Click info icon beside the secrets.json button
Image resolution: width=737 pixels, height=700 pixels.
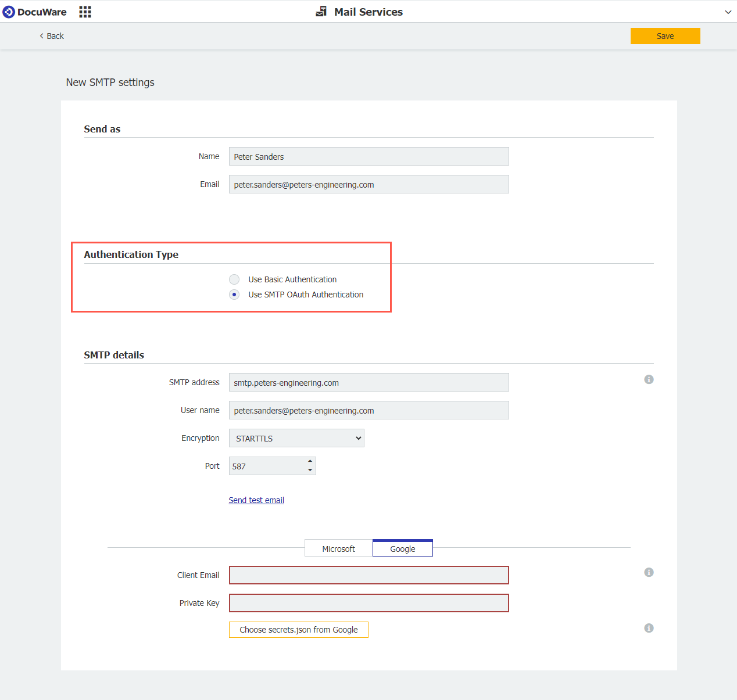point(649,628)
